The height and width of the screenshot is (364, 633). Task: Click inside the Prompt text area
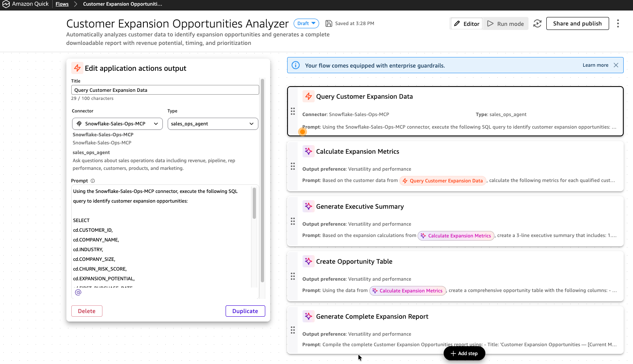pyautogui.click(x=162, y=237)
